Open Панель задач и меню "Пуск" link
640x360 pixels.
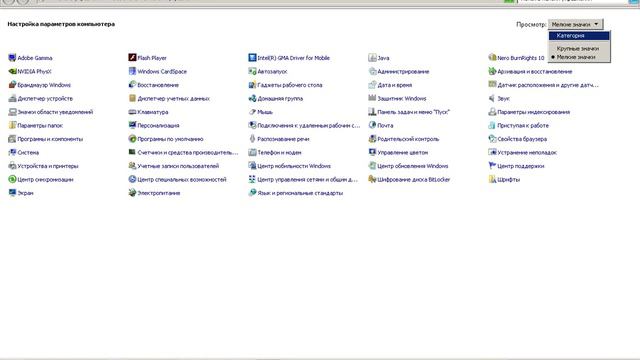coord(413,112)
